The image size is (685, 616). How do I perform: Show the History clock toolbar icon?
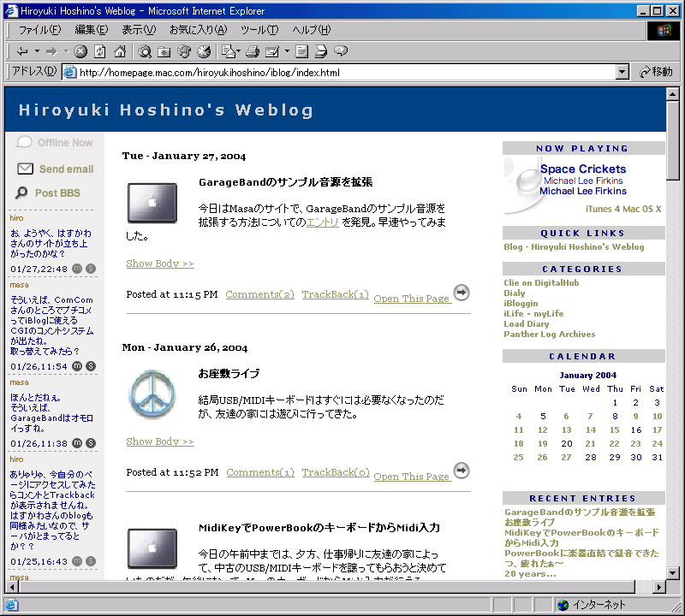[x=204, y=51]
